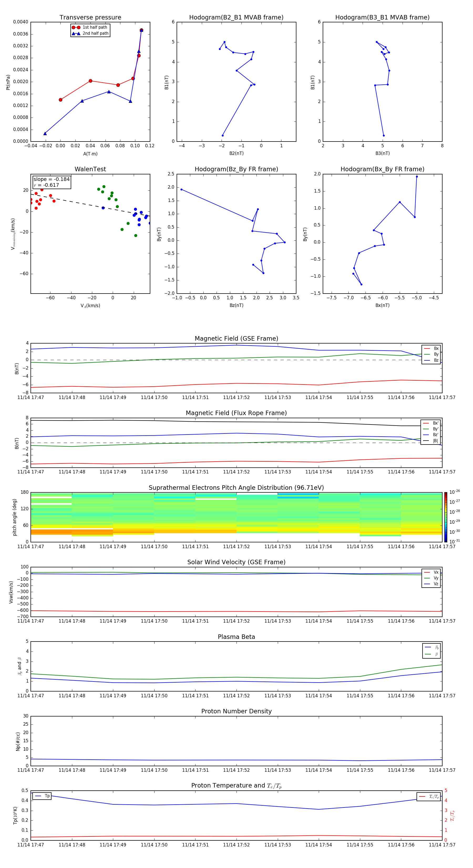Viewport: 473px width, 868px height.
Task: Click the 'Vz' entry in velocity legend
Action: [431, 584]
